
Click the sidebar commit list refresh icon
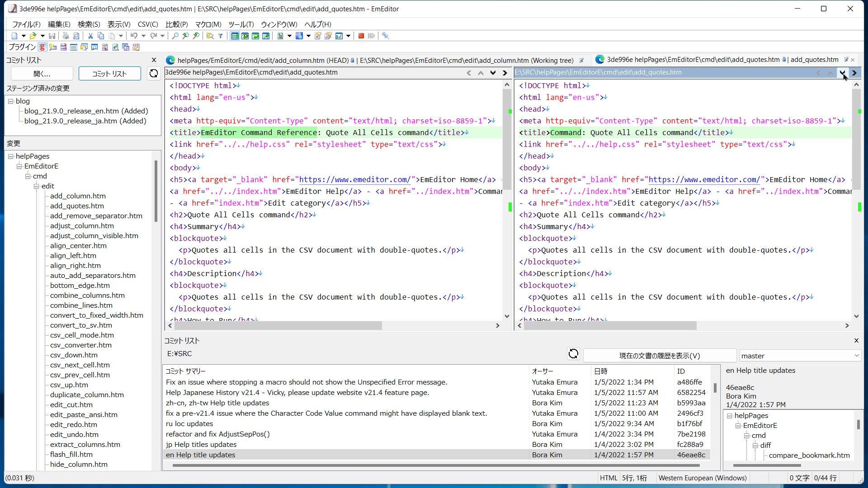[x=154, y=73]
